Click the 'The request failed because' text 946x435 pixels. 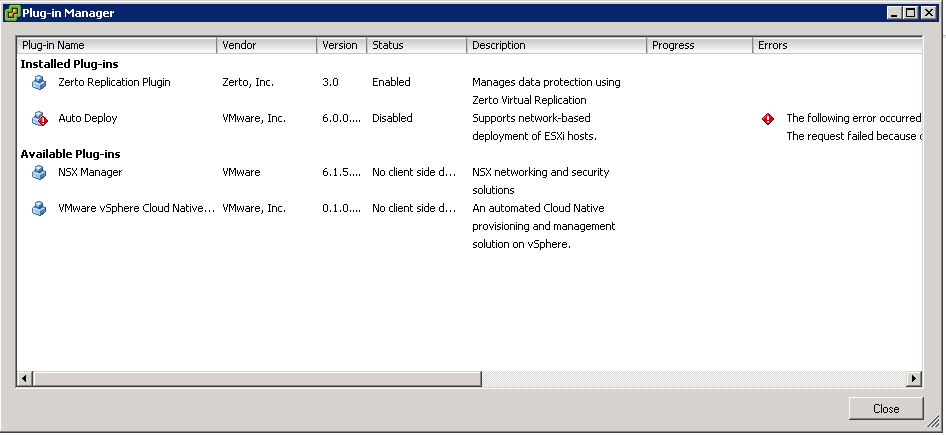[854, 136]
